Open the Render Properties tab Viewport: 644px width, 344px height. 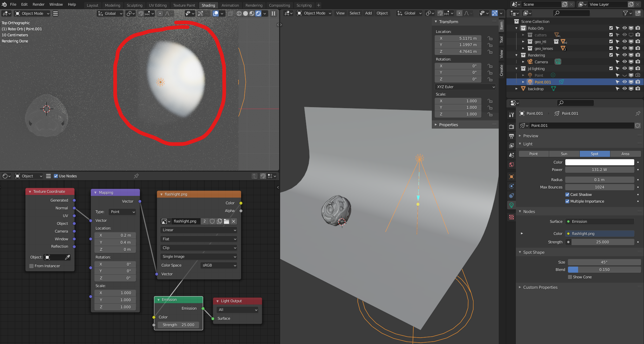(511, 127)
